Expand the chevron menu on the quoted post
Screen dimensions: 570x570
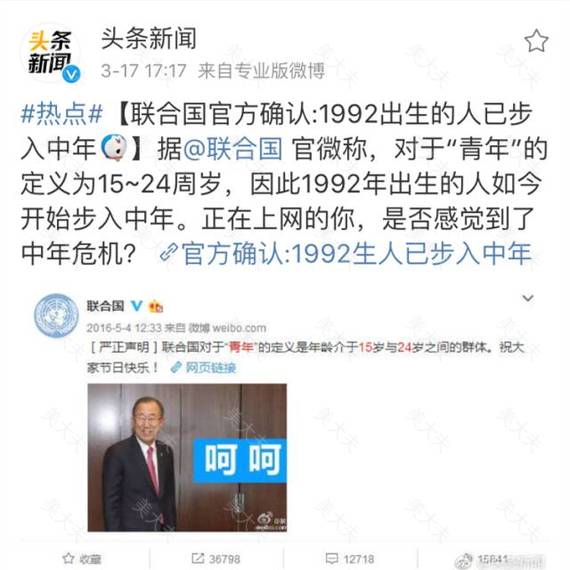[x=528, y=298]
